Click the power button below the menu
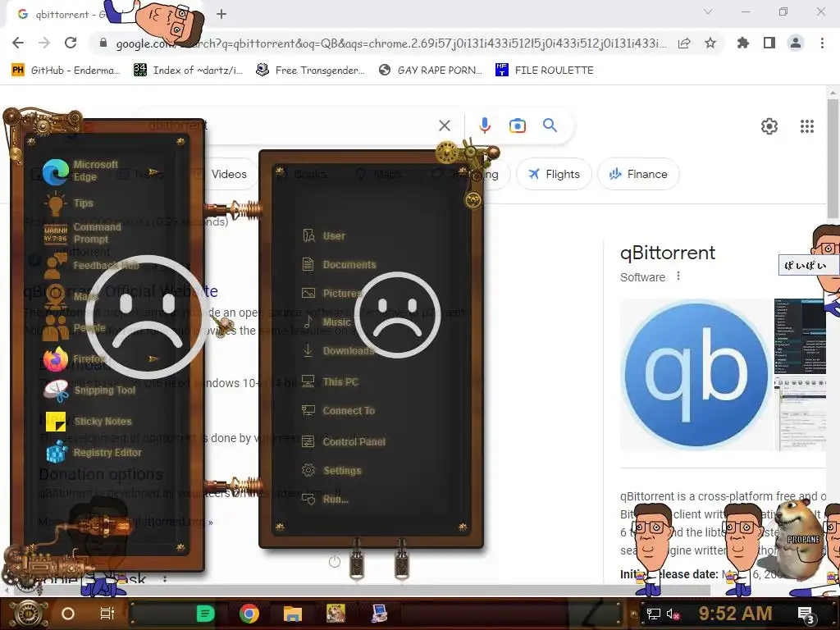Viewport: 840px width, 630px height. [x=335, y=562]
